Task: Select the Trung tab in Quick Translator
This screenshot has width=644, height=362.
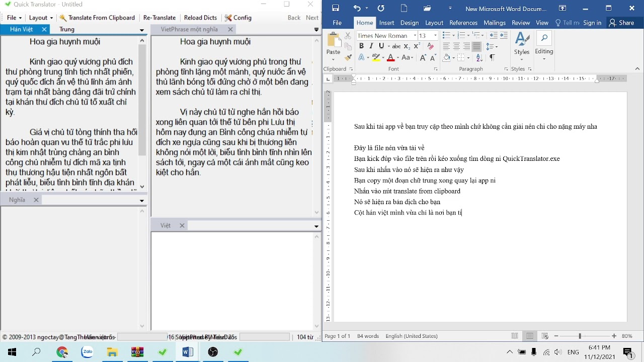Action: (x=67, y=30)
